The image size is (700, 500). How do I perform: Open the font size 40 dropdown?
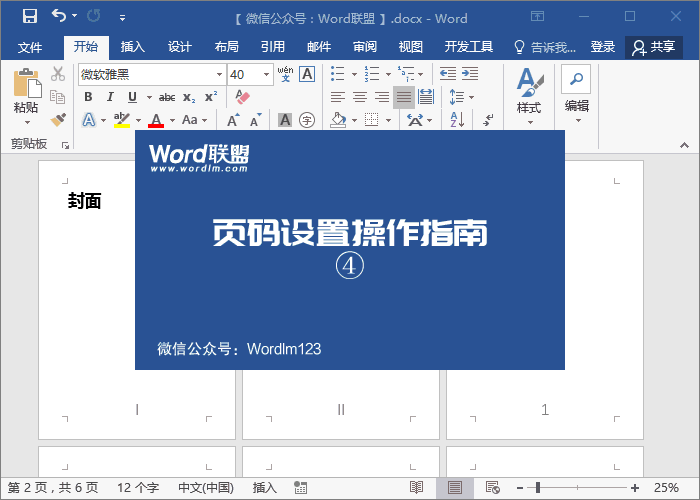(x=266, y=75)
